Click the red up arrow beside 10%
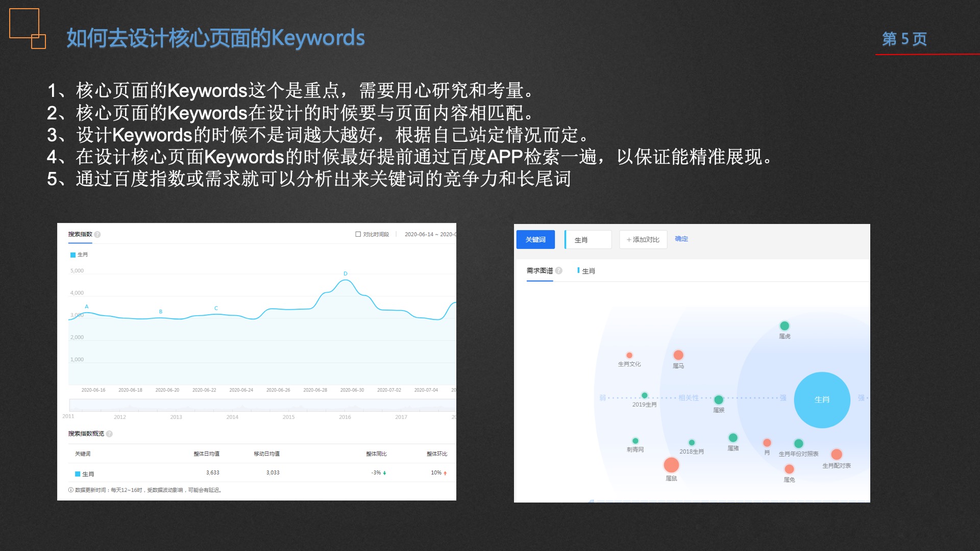The image size is (980, 551). click(445, 473)
